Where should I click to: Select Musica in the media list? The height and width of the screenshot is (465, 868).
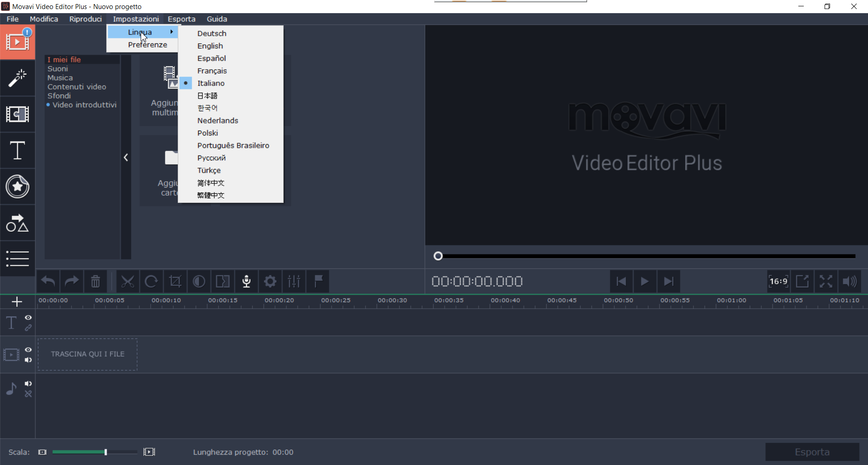[60, 78]
